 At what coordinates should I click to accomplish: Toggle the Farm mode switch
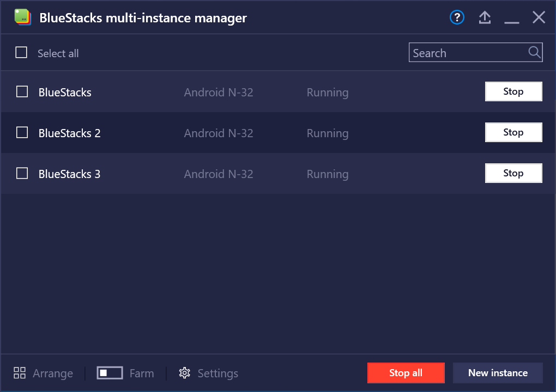tap(110, 373)
